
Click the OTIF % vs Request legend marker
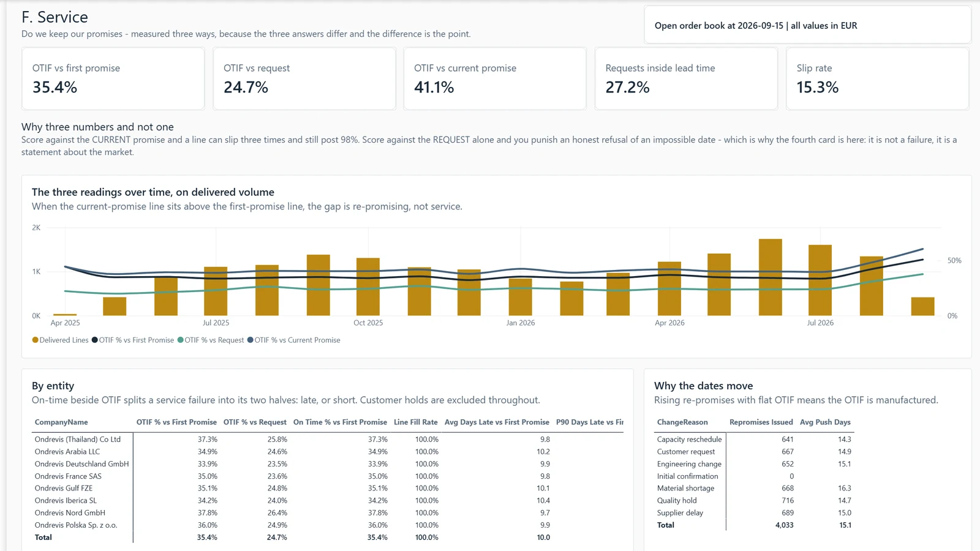point(181,340)
